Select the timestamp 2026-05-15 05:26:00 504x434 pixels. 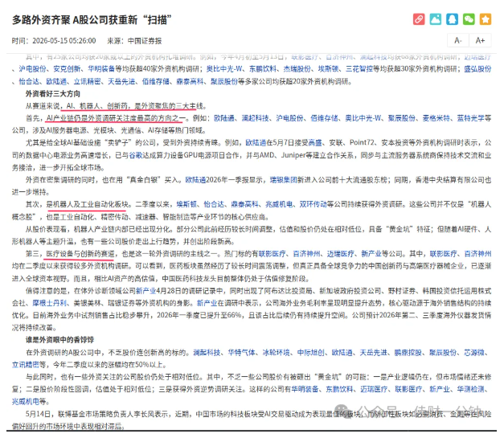coord(64,41)
